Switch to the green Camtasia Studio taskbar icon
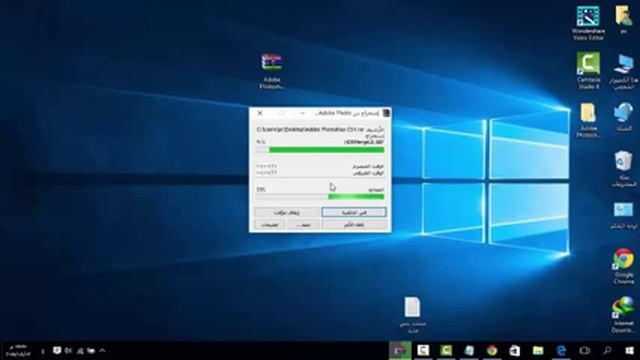 (446, 351)
